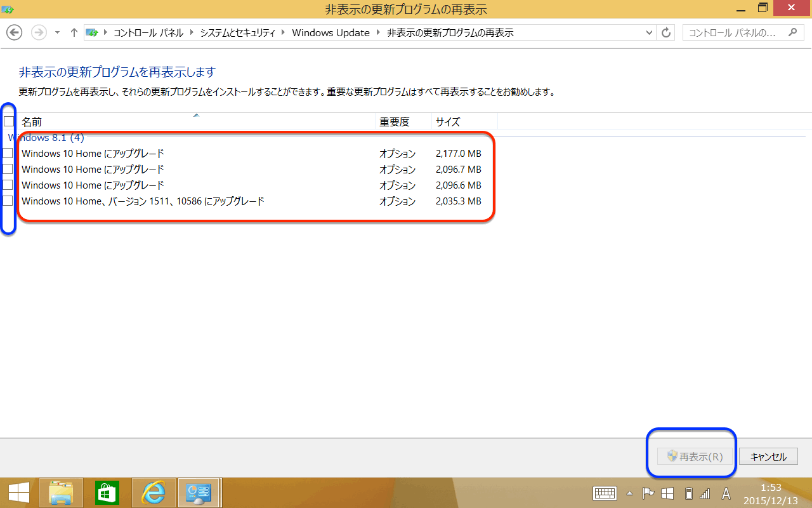The width and height of the screenshot is (812, 508).
Task: Click the Back navigation arrow
Action: coord(14,32)
